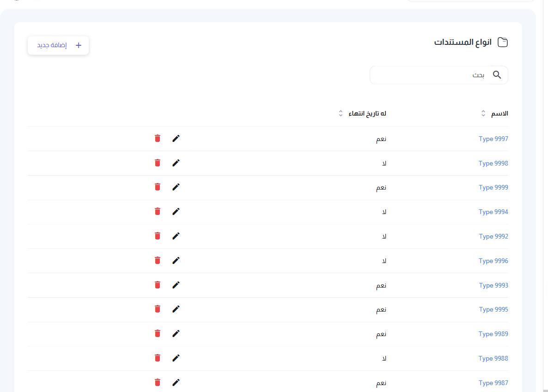
Task: Open the Type 9997 link
Action: 493,139
